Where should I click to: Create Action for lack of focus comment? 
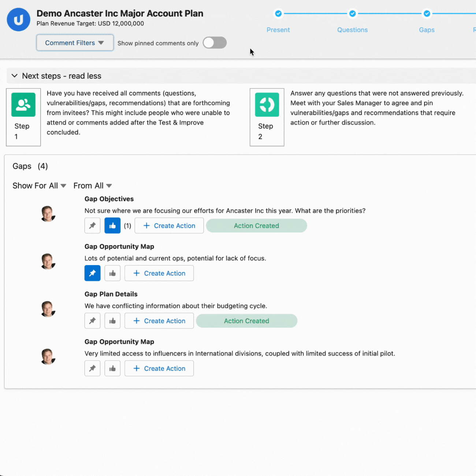(159, 273)
